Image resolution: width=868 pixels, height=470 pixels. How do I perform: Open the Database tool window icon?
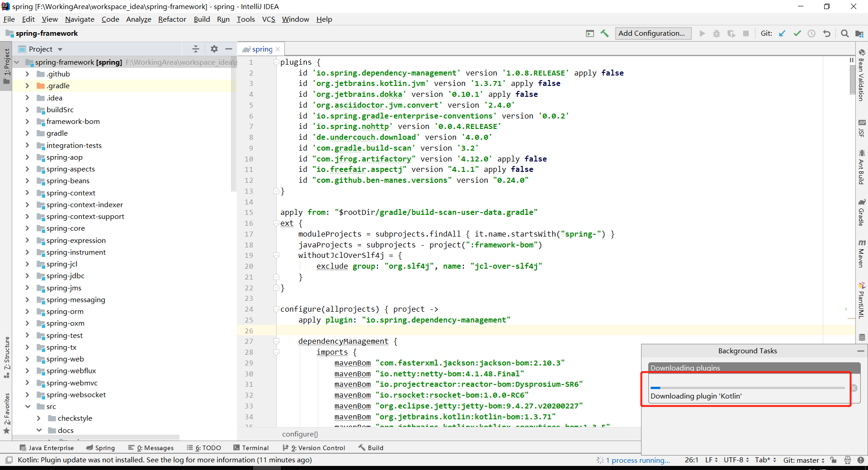coord(862,337)
